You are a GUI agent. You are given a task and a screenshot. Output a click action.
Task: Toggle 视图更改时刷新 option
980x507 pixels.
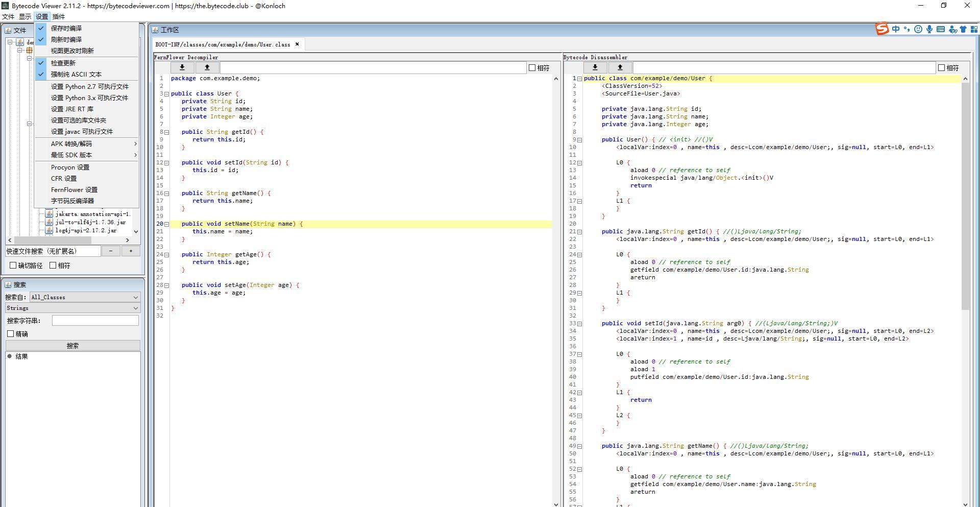pos(87,51)
